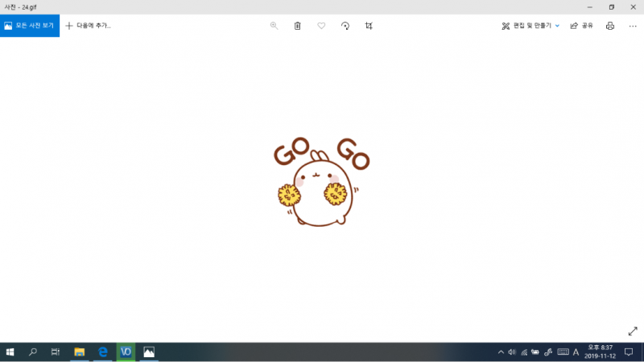
Task: Delete the photo with trash icon
Action: pyautogui.click(x=297, y=26)
